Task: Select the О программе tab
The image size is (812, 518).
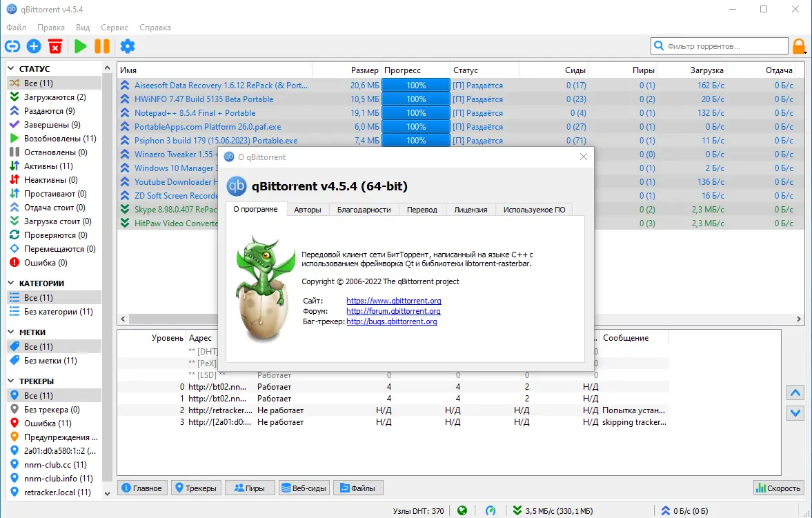Action: coord(256,209)
